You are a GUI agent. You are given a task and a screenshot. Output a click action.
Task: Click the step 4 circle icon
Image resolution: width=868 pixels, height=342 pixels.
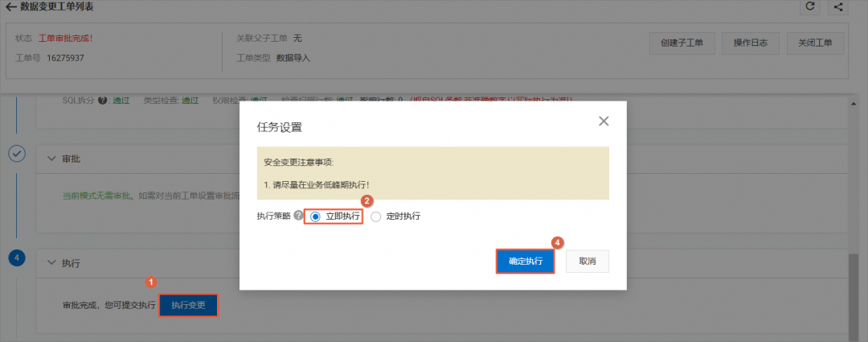18,258
